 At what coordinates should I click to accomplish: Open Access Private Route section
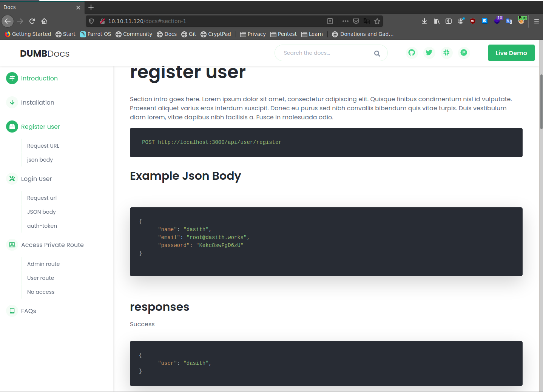pos(52,245)
